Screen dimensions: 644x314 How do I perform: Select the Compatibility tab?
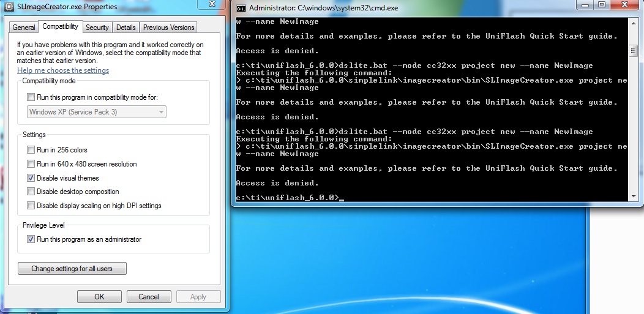(x=61, y=26)
